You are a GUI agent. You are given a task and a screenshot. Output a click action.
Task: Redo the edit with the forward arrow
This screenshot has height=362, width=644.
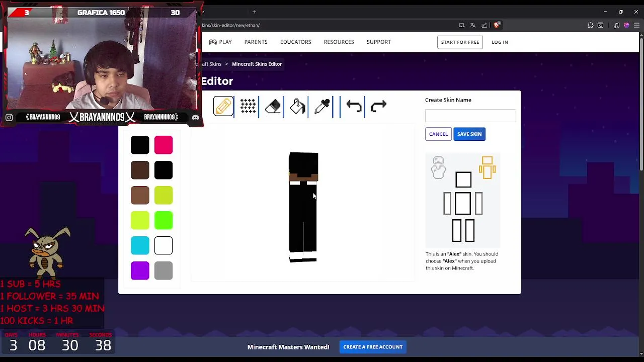pos(378,106)
